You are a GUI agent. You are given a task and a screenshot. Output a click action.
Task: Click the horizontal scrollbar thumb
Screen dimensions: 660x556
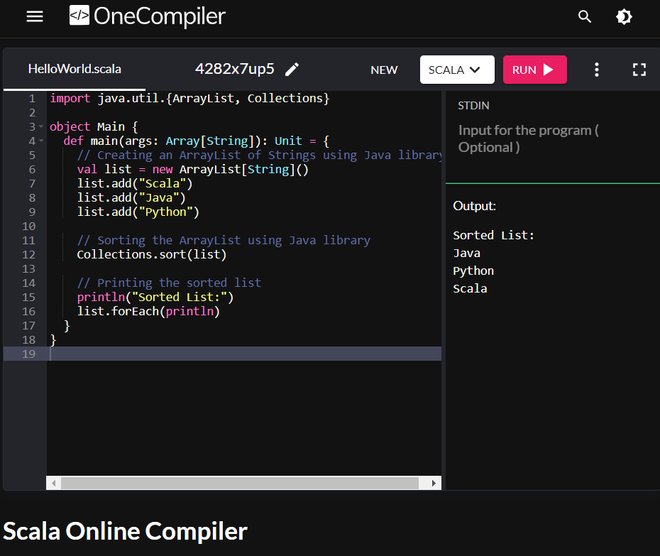tap(240, 483)
